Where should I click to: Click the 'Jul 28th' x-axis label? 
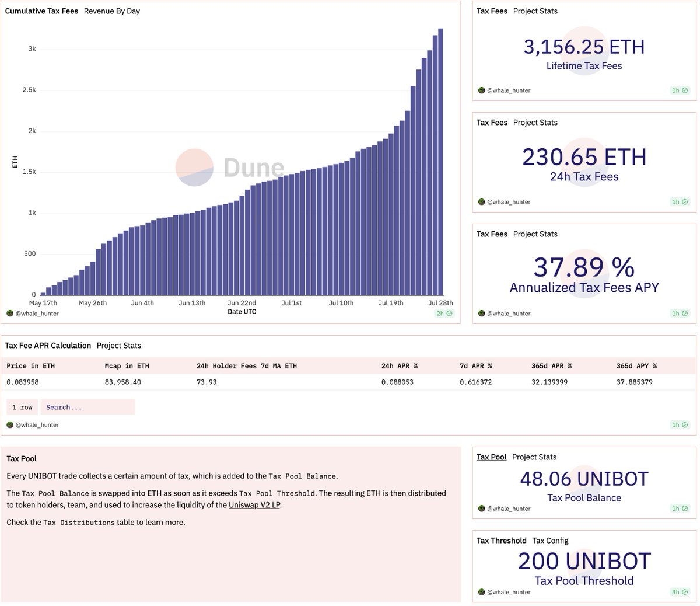(440, 303)
